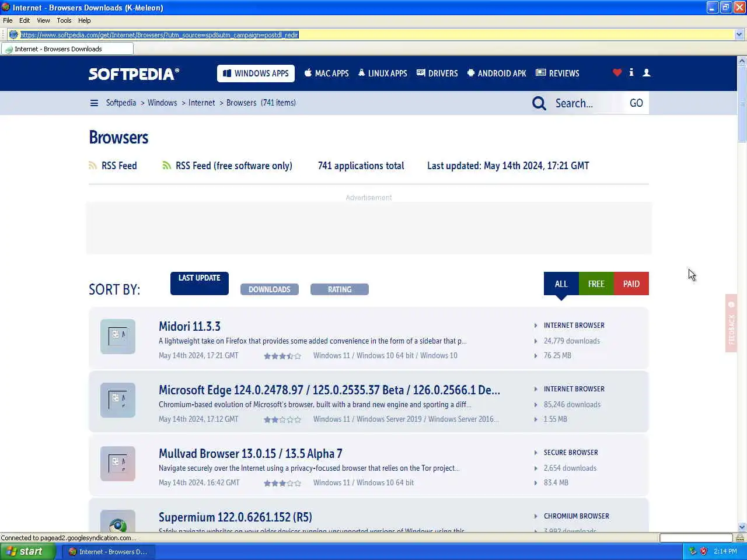Open RSS Feed (free software only) link
The height and width of the screenshot is (560, 747).
[x=234, y=166]
